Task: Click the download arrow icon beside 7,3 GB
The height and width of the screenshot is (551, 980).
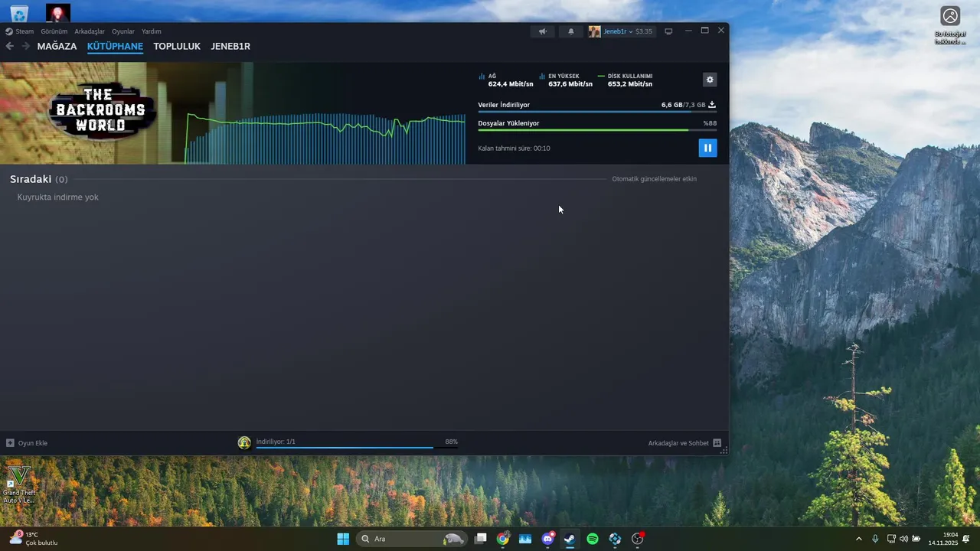Action: tap(712, 104)
